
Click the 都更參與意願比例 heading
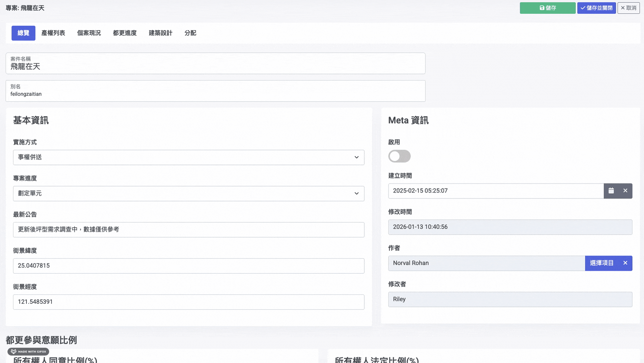[x=41, y=340]
